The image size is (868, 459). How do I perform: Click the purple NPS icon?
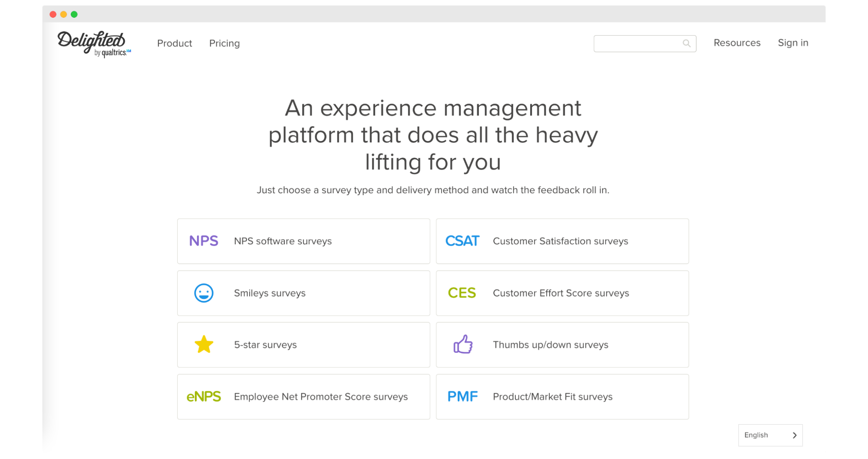(204, 241)
